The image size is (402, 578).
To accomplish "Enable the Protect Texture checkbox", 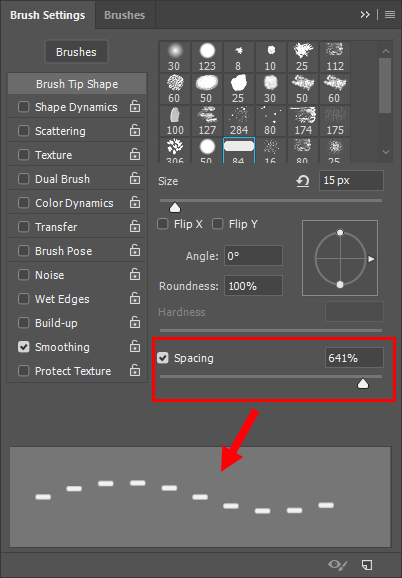I will coord(24,371).
